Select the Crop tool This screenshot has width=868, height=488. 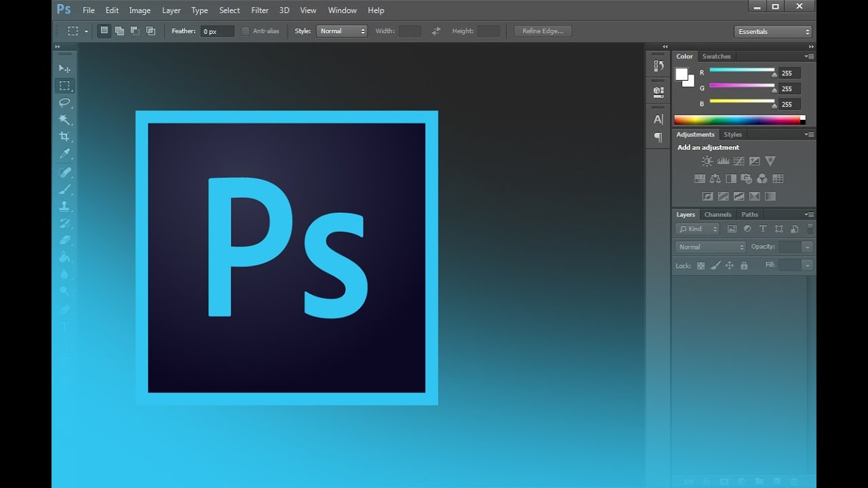point(64,136)
